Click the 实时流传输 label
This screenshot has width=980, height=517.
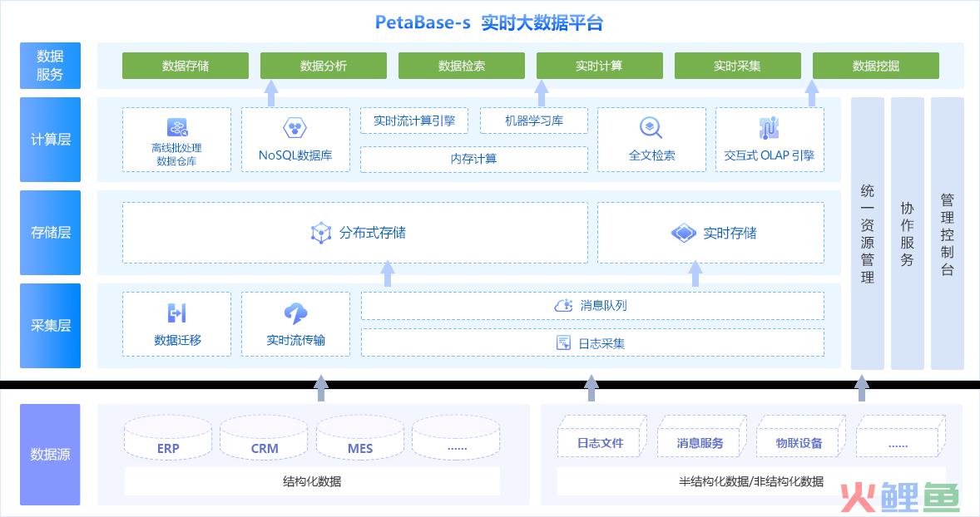295,340
